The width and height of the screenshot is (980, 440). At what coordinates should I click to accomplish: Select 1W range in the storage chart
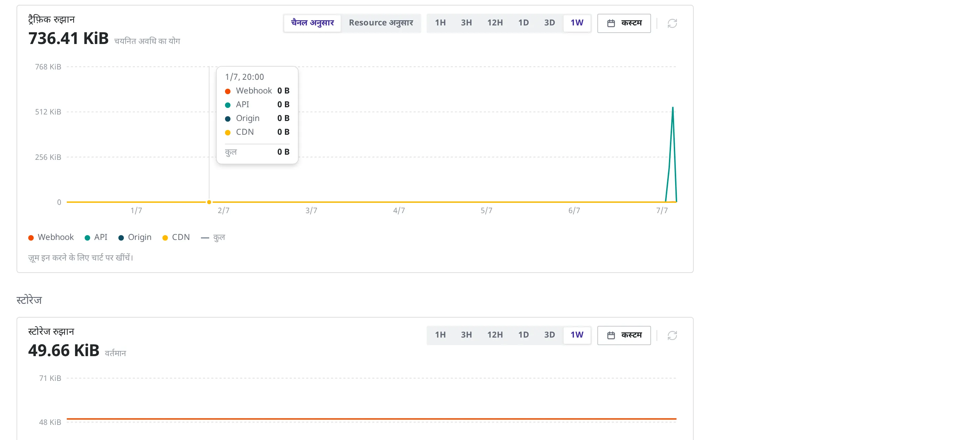[x=576, y=335]
